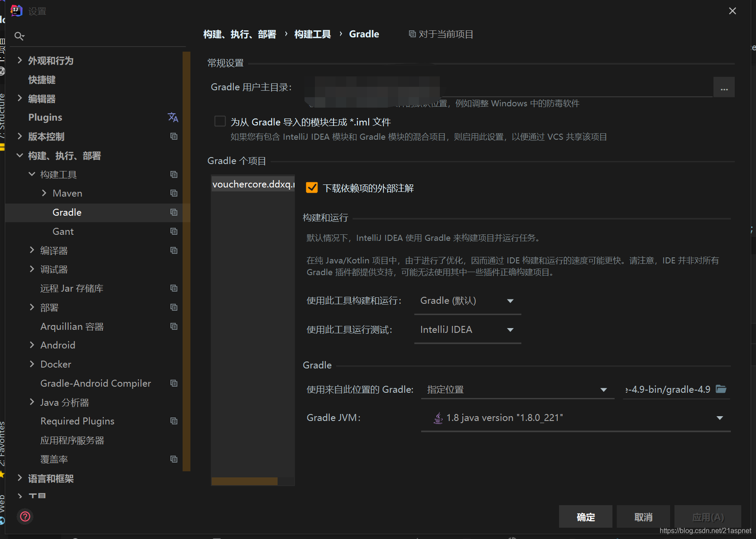Click 确定 button to confirm settings

point(586,517)
